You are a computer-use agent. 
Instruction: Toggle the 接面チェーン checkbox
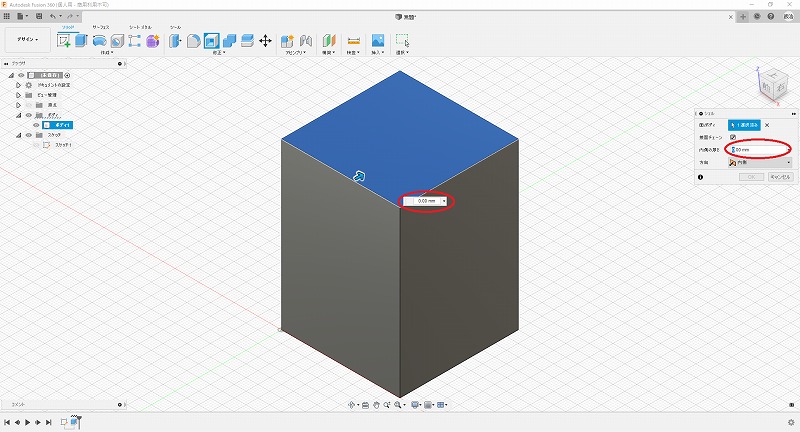[733, 137]
